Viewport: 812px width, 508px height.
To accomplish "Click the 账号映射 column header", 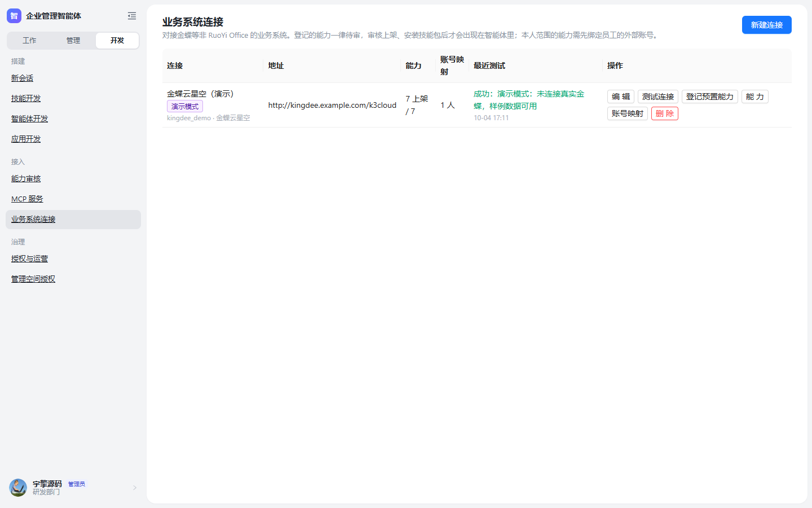I will [452, 65].
